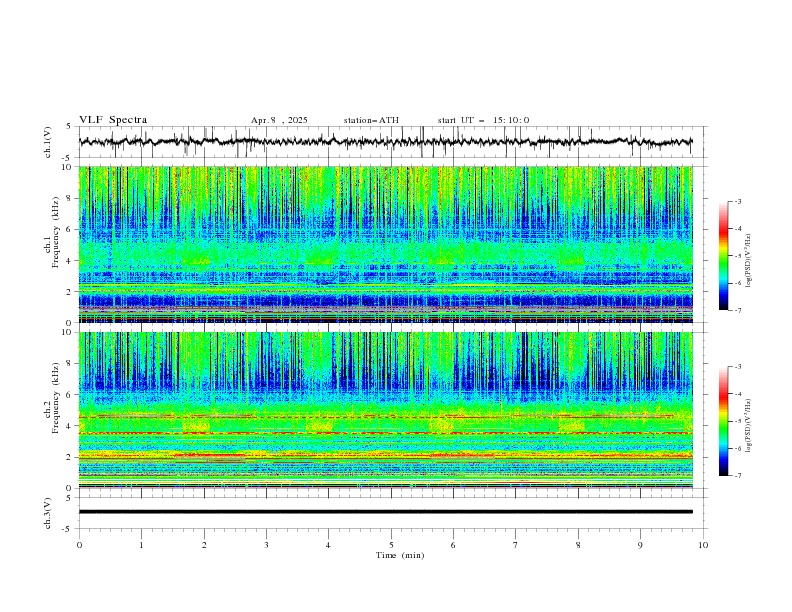Click the "-3" label on ch.2 color bar
Viewport: 792px width, 612px height.
738,367
